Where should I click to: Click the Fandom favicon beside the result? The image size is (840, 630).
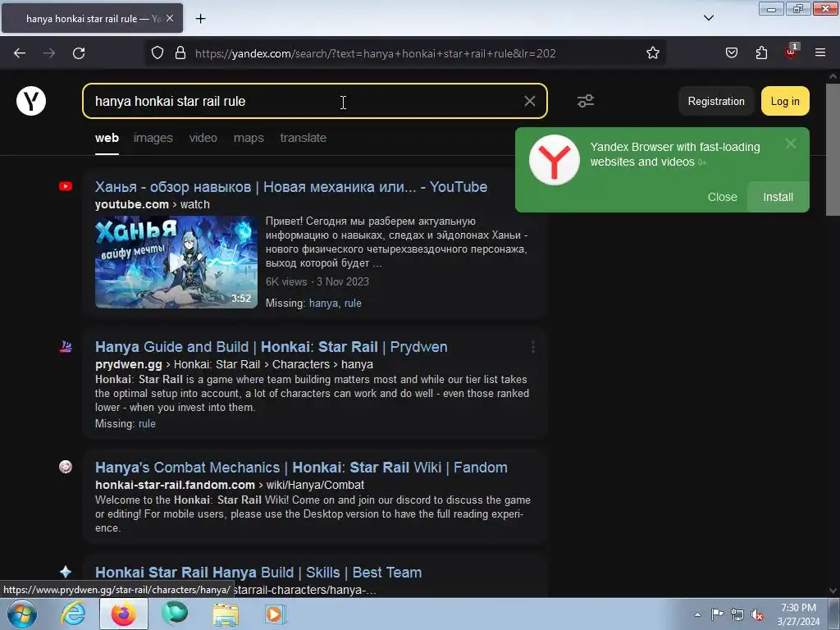66,467
